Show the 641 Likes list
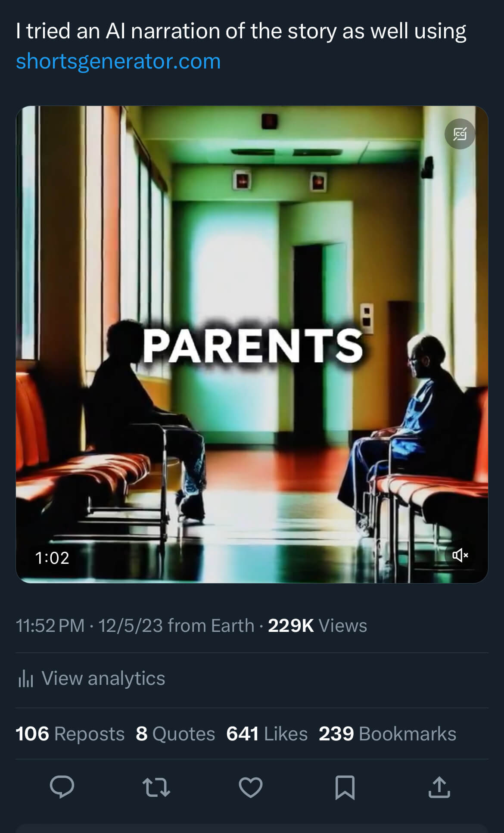The height and width of the screenshot is (833, 504). (267, 734)
